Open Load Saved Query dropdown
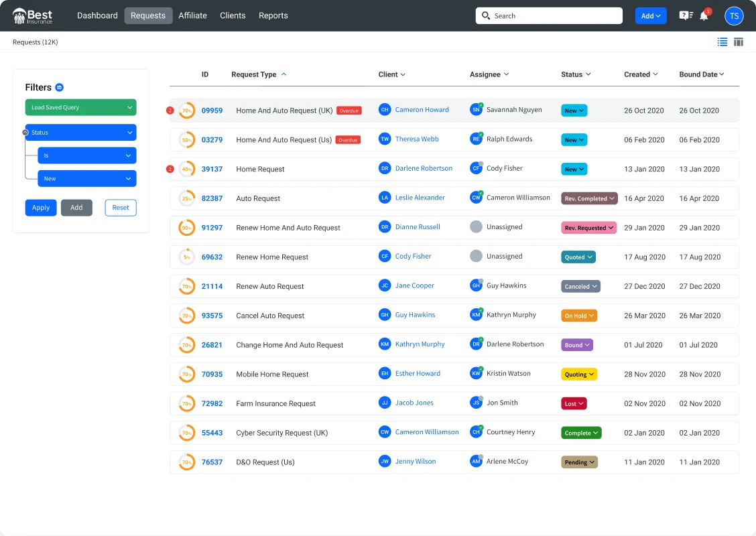Viewport: 756px width, 536px height. [x=80, y=107]
